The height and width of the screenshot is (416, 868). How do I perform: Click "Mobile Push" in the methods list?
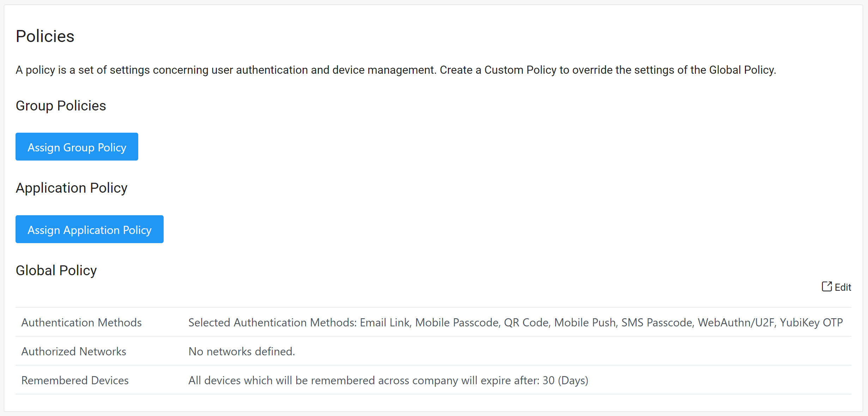tap(585, 322)
